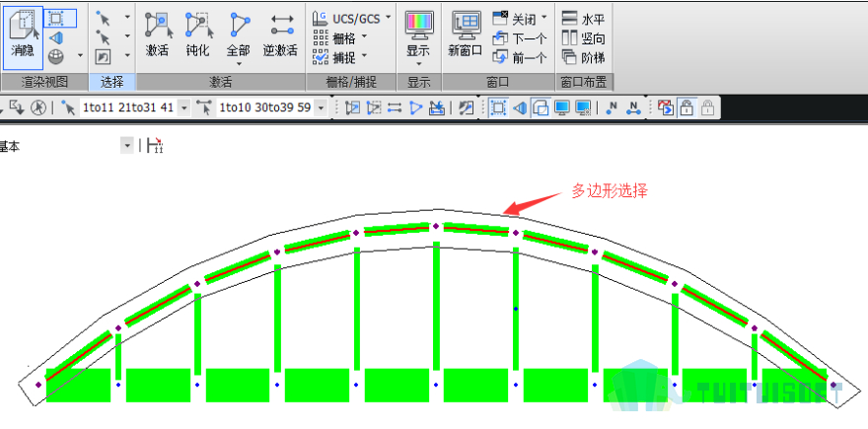Click the 全部 activate-all button

click(x=238, y=38)
